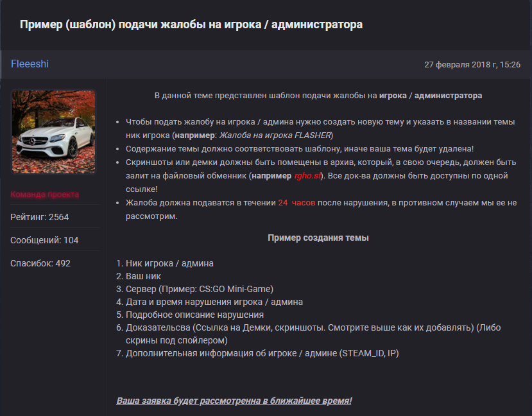The image size is (532, 416).
Task: Click the thread title 'Пример (шаблон) подачи жалобы'
Action: point(191,24)
